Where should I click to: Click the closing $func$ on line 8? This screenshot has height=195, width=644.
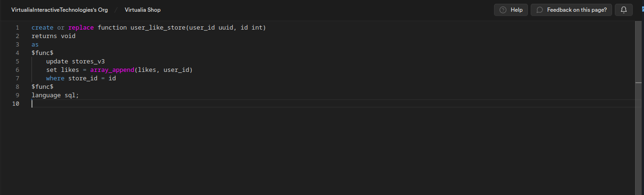tap(42, 87)
